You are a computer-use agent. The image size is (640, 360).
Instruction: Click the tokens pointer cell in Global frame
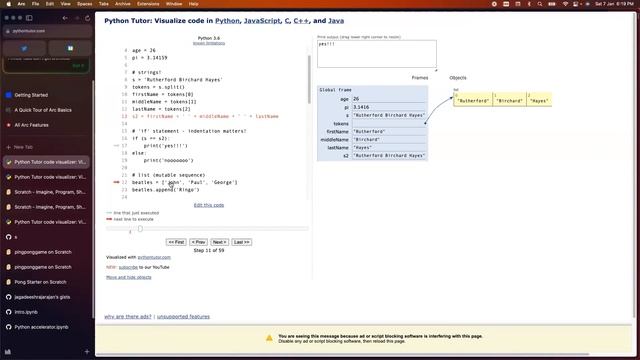click(389, 123)
